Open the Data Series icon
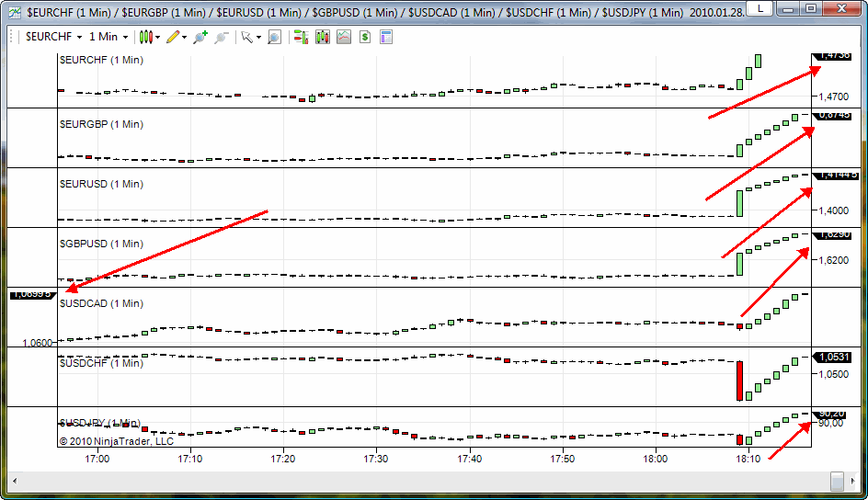 point(322,37)
